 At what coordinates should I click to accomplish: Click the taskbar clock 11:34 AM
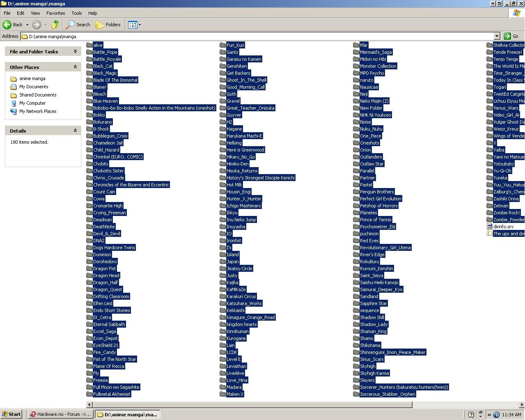[x=511, y=415]
